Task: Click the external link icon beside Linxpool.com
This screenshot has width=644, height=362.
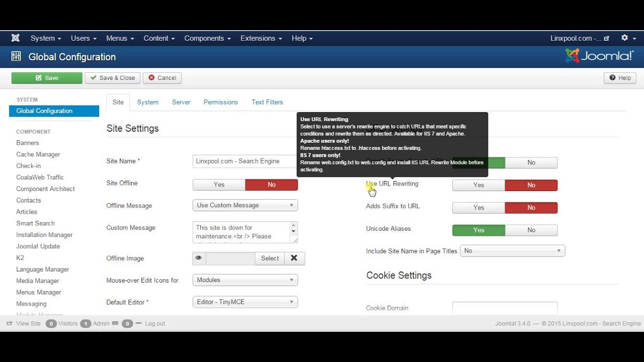Action: pos(607,38)
